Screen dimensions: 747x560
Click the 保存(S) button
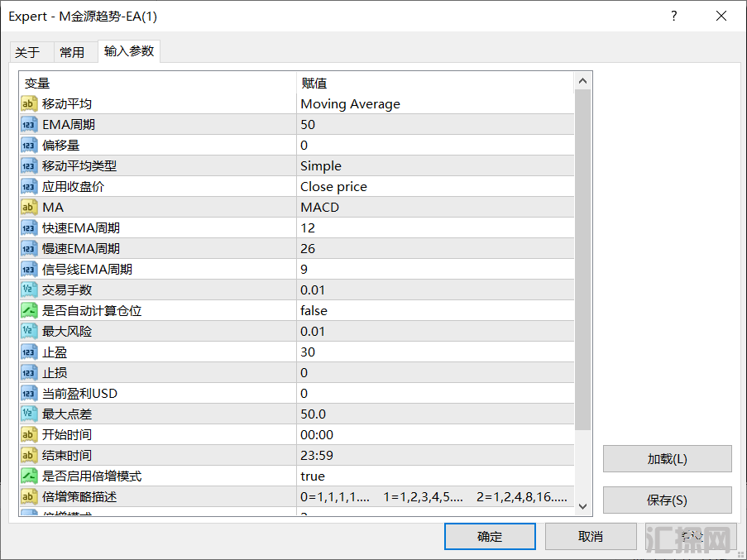pos(667,500)
